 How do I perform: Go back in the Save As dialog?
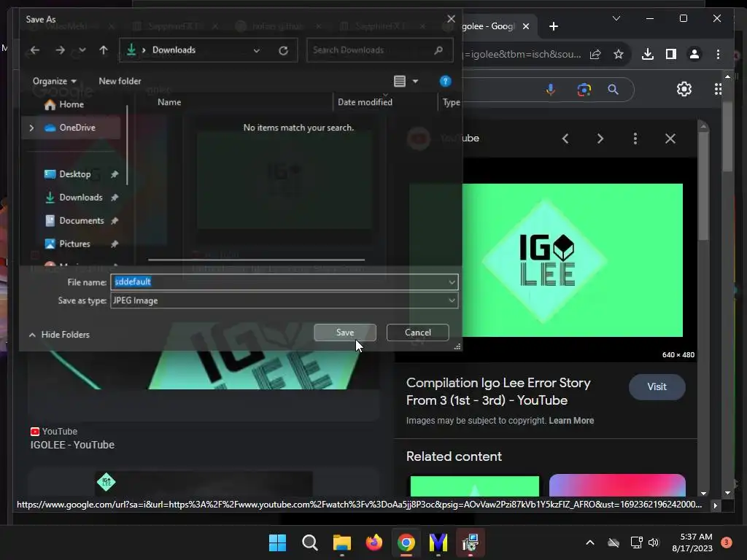(x=35, y=50)
